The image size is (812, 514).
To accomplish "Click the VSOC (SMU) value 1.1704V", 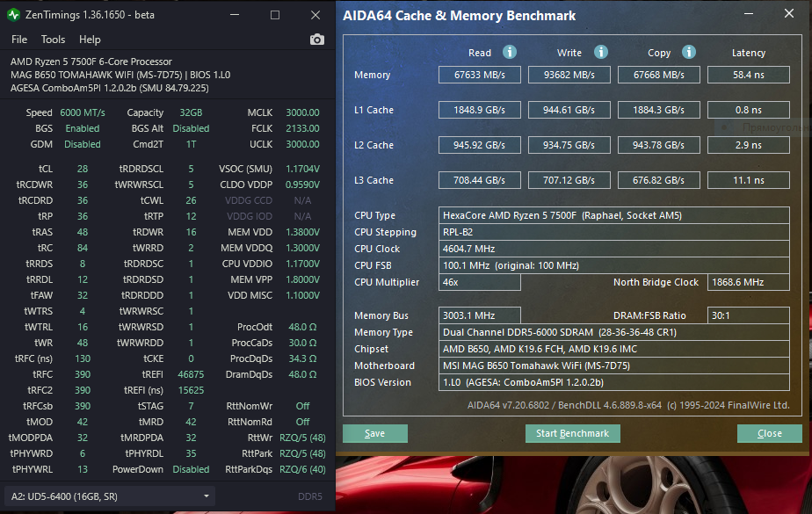I will [302, 168].
